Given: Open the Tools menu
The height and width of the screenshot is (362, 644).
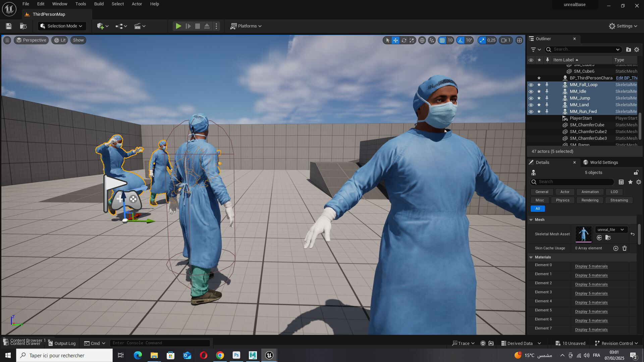Looking at the screenshot, I should point(80,4).
